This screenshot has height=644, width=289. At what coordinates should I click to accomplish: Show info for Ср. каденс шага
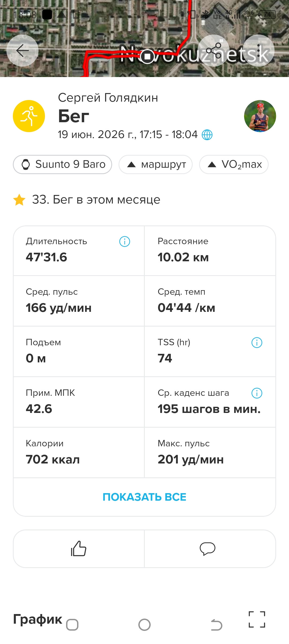(257, 393)
